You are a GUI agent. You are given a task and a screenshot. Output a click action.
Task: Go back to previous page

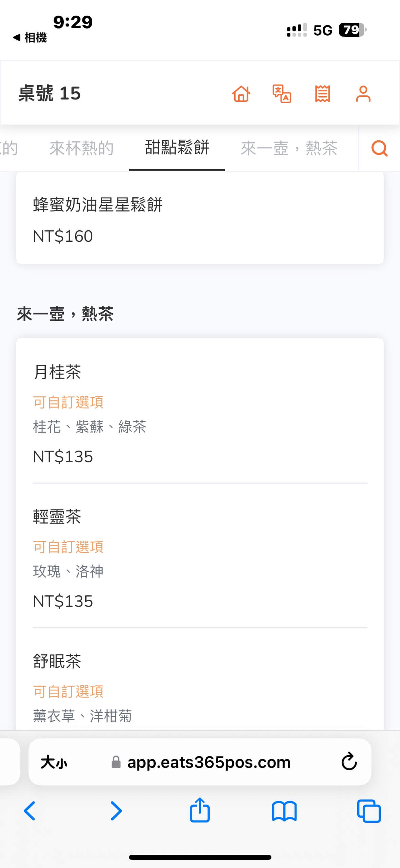click(x=30, y=811)
